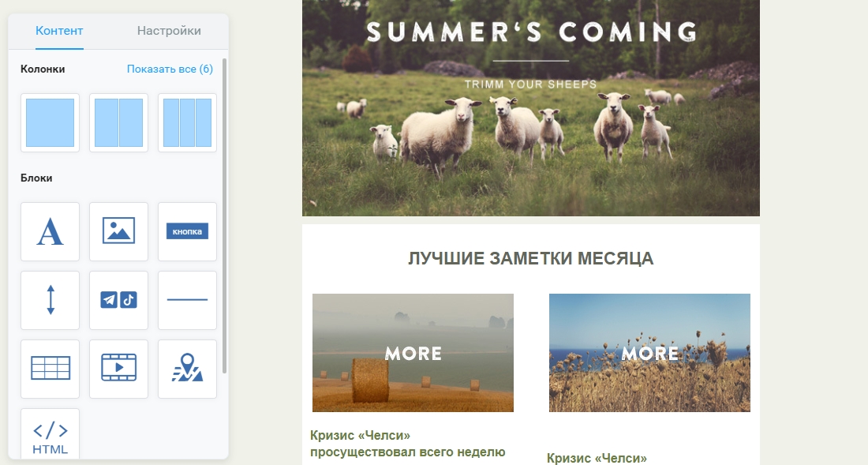Insert an HTML code block

click(50, 434)
